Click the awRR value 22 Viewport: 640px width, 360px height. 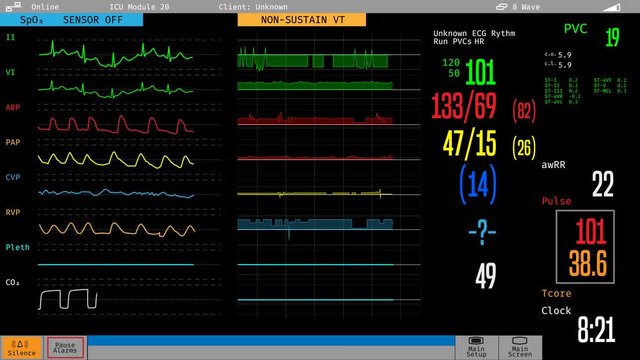point(603,184)
